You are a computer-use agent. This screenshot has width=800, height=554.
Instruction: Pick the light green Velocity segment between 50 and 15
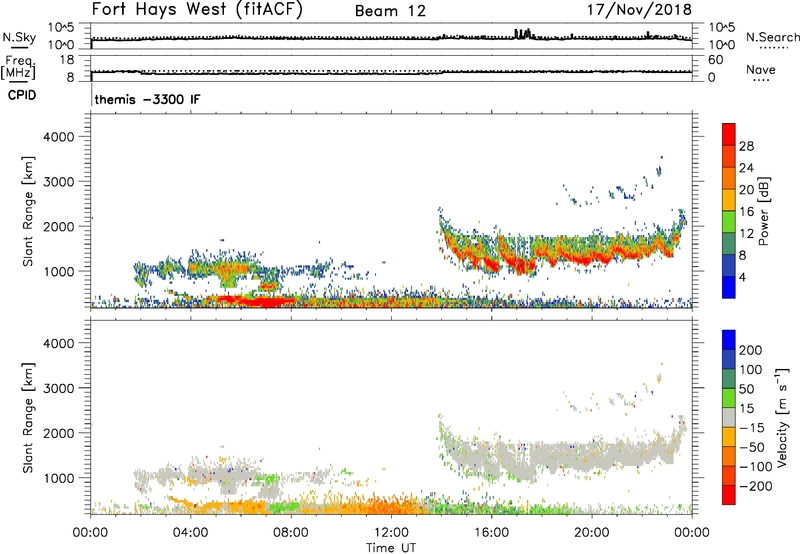point(729,398)
